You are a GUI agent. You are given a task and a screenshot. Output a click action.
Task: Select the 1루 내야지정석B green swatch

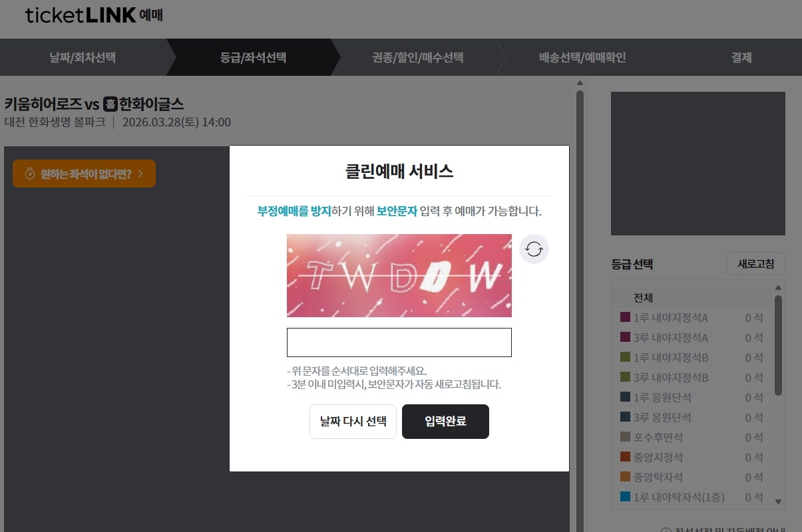pyautogui.click(x=625, y=358)
